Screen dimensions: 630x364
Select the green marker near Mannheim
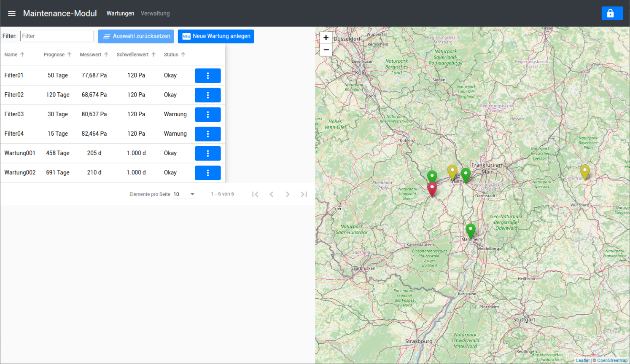[x=471, y=230]
